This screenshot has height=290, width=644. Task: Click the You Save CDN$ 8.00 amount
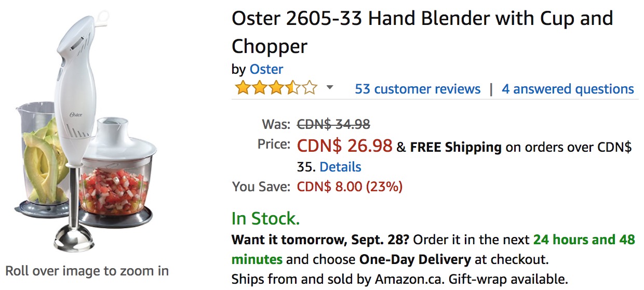pos(349,186)
